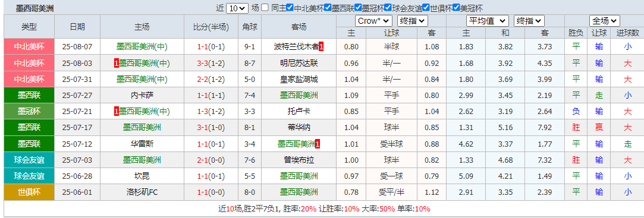This screenshot has height=218, width=644.
Task: Click the 日期 column header
Action: click(x=77, y=27)
